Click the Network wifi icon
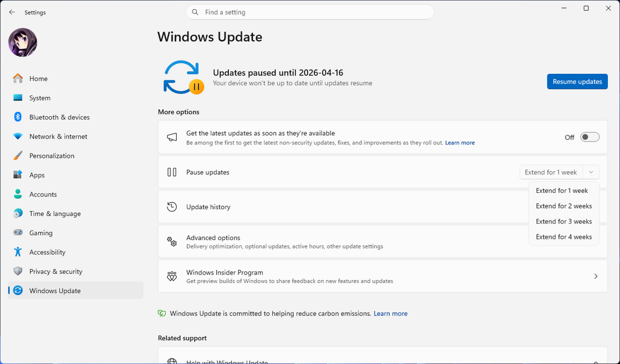Viewport: 620px width, 364px height. (18, 136)
